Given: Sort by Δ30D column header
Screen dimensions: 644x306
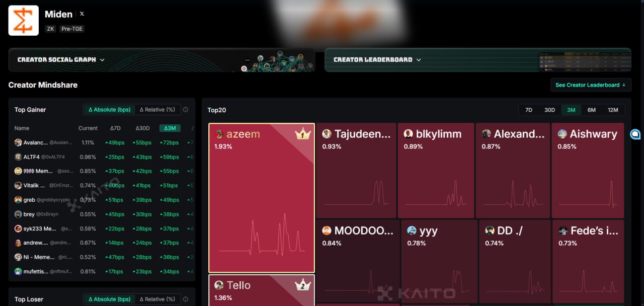Looking at the screenshot, I should pos(143,128).
